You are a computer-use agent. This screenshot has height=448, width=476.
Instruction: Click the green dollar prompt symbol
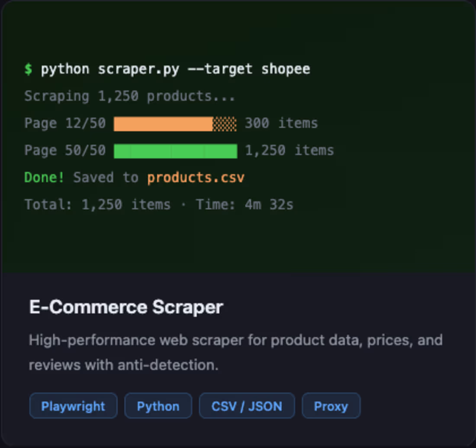(x=29, y=68)
